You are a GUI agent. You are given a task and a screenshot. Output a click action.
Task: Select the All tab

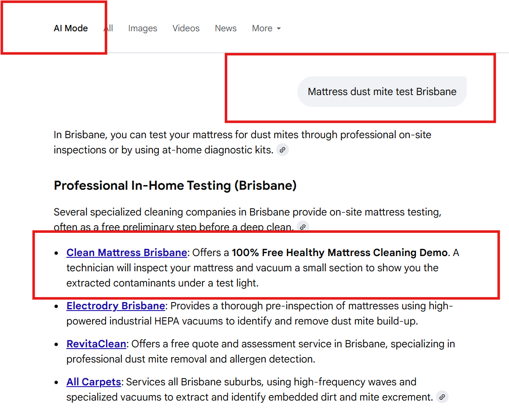108,28
